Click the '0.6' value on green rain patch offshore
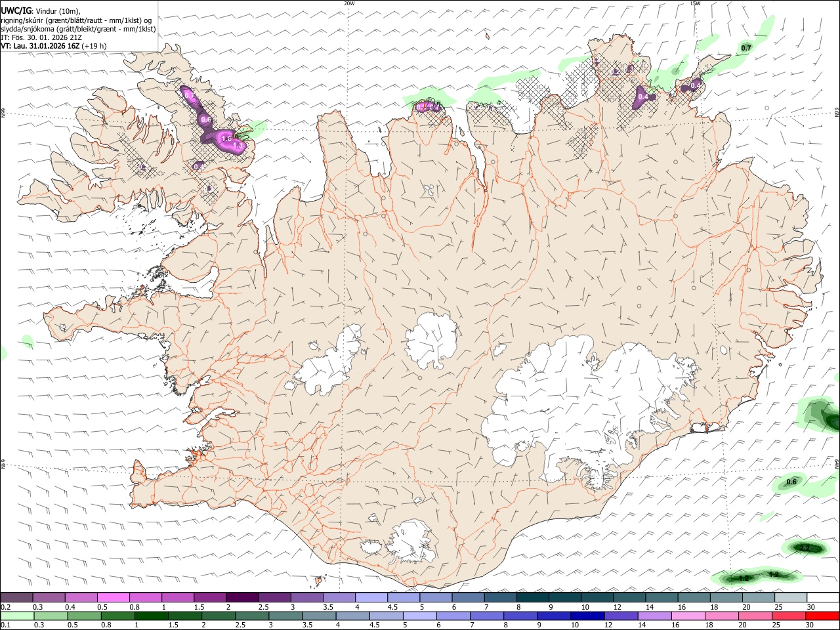The image size is (840, 630). (x=791, y=482)
